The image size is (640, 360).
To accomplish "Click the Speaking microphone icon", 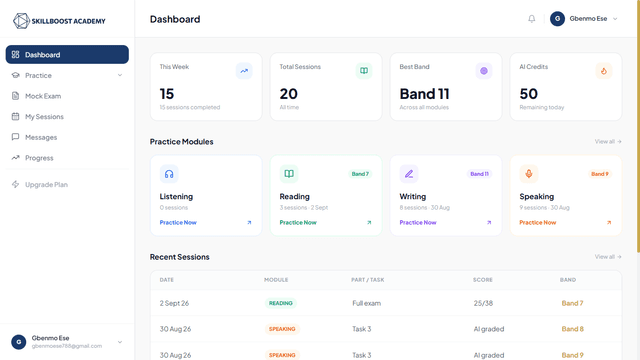I will [x=529, y=174].
